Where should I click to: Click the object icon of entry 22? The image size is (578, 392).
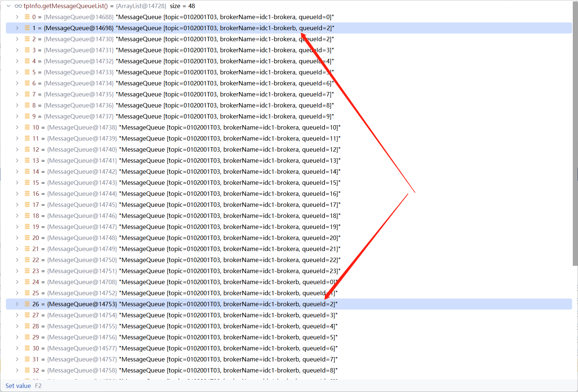[x=27, y=259]
